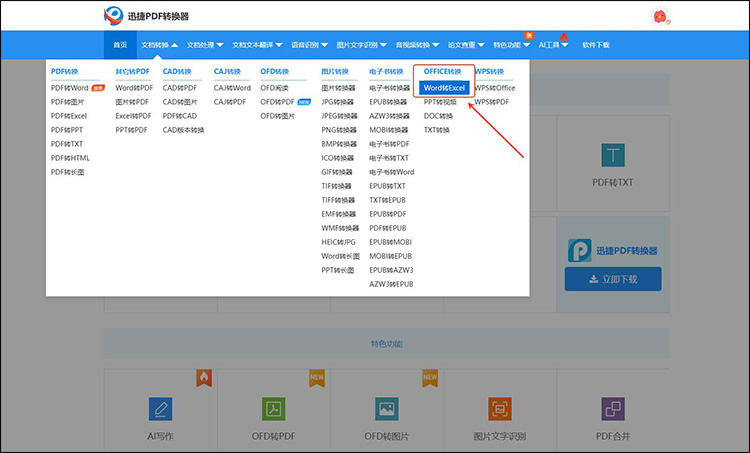Open the 软件下载 link in navbar
The width and height of the screenshot is (750, 453).
(596, 45)
